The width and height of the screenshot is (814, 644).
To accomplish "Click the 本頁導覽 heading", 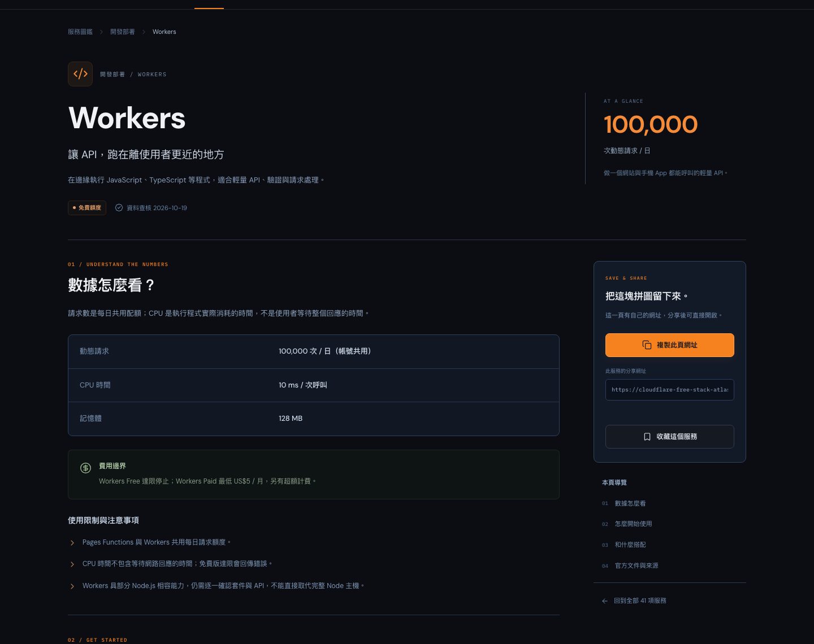I will click(x=614, y=482).
